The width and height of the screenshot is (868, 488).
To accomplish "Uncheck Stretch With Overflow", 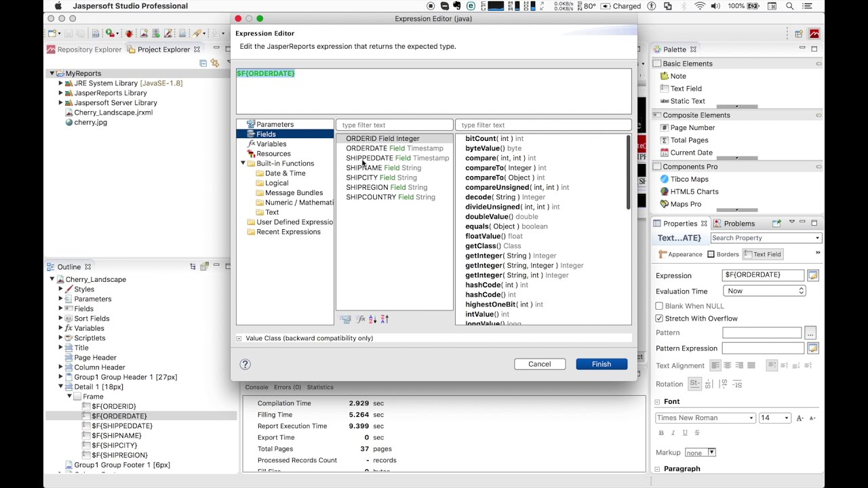I will pos(659,319).
